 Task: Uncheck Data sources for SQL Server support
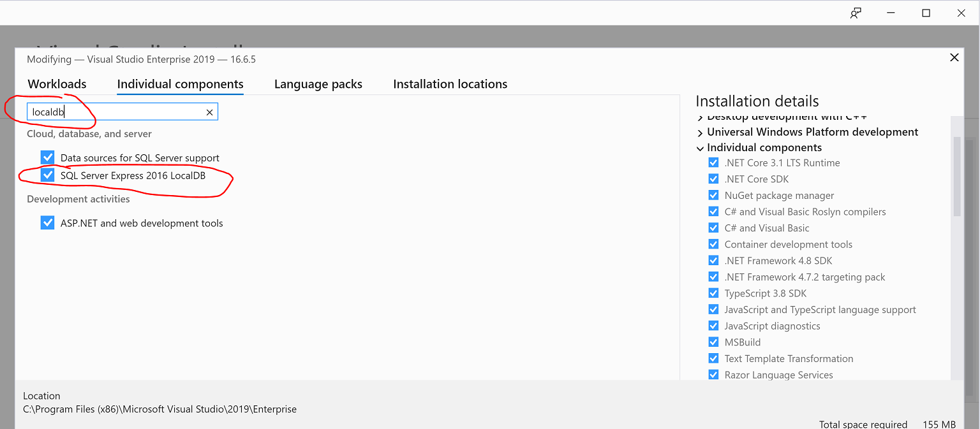point(47,157)
